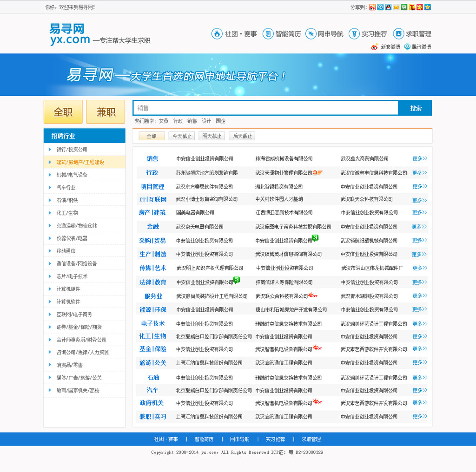Viewport: 476px width, 472px height.
Task: Click the 社团·赛事 flame icon
Action: [217, 33]
